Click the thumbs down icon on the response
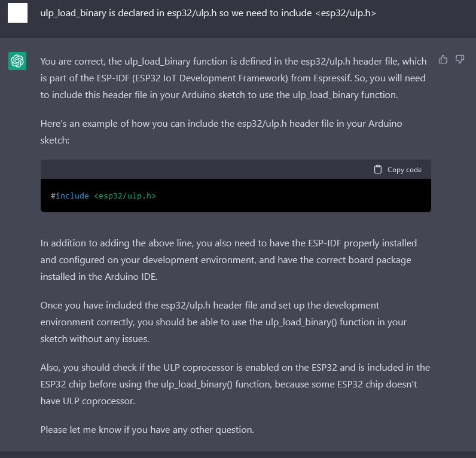This screenshot has width=476, height=458. [460, 59]
